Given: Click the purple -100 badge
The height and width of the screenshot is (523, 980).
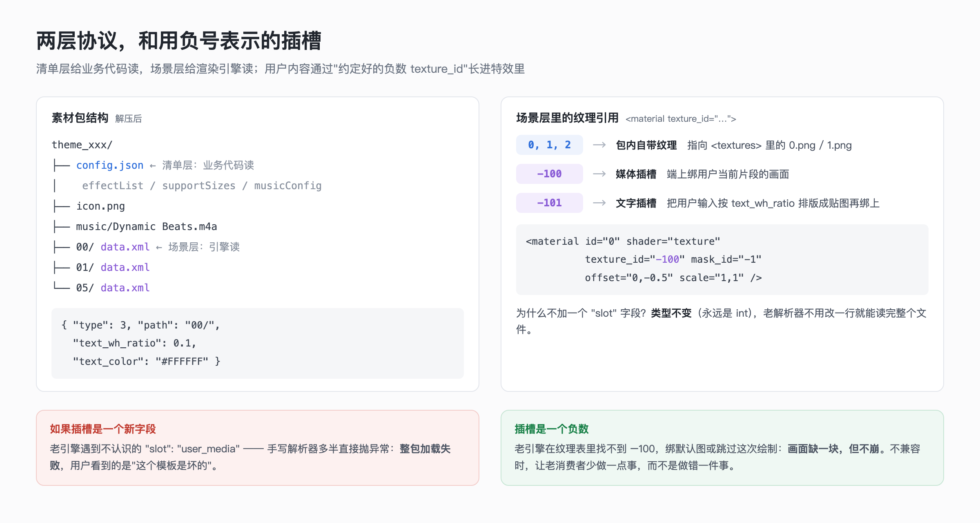Looking at the screenshot, I should pos(550,174).
